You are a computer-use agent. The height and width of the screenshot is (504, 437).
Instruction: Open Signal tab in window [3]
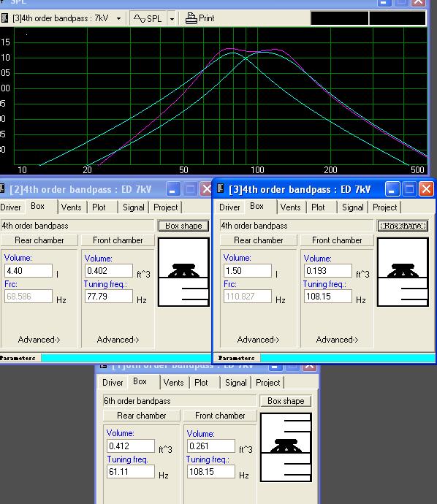353,207
